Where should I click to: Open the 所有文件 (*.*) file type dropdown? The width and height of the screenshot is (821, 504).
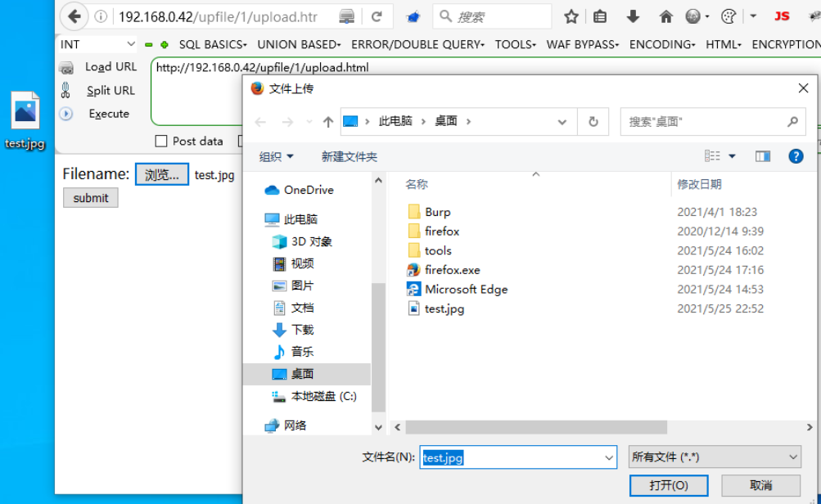click(713, 457)
